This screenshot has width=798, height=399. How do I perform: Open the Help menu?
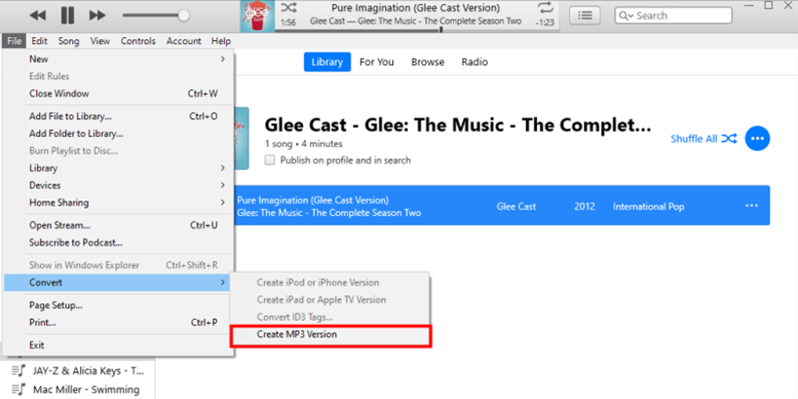[221, 41]
